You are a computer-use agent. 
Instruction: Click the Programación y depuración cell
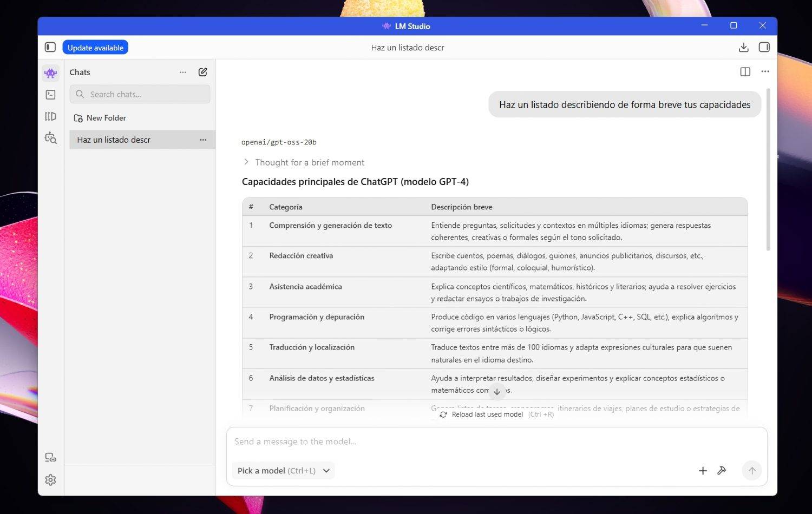(x=317, y=317)
